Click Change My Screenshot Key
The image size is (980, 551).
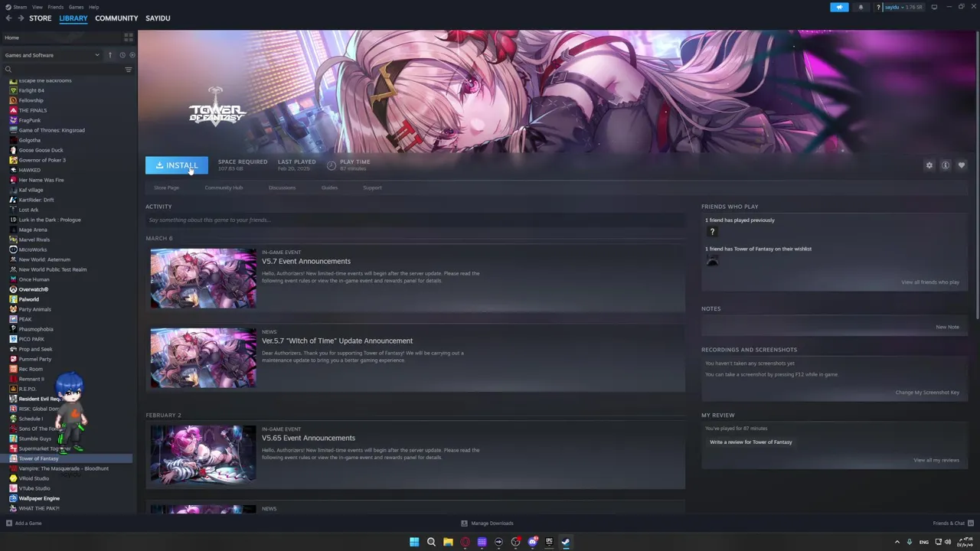(x=927, y=393)
